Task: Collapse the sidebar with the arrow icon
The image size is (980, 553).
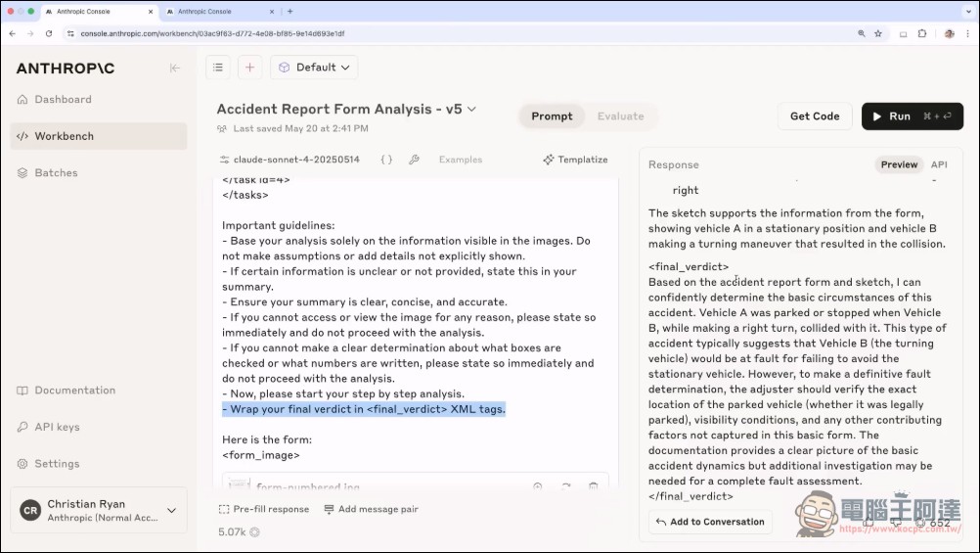Action: 175,69
